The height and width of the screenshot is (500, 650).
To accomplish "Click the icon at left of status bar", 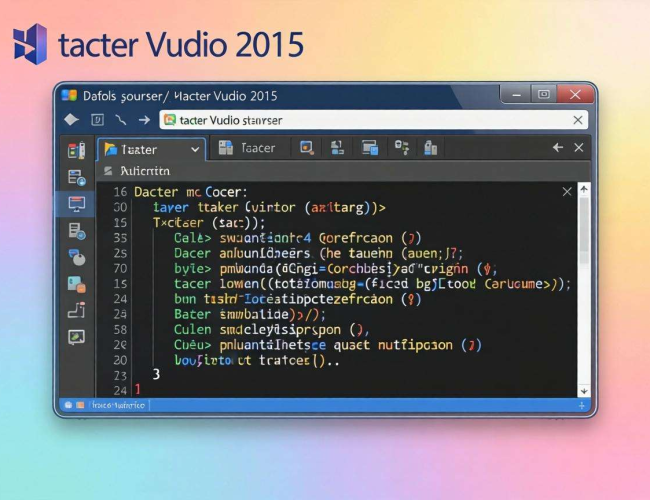I will click(x=68, y=405).
